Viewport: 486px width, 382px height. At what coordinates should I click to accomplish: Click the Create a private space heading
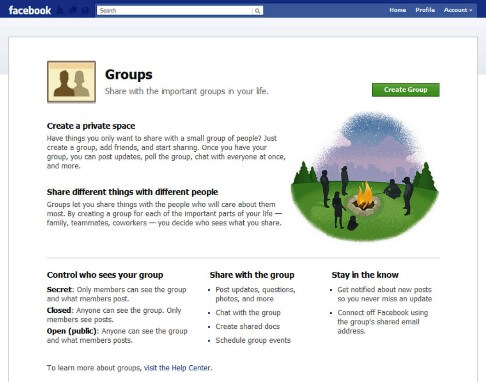(x=91, y=126)
